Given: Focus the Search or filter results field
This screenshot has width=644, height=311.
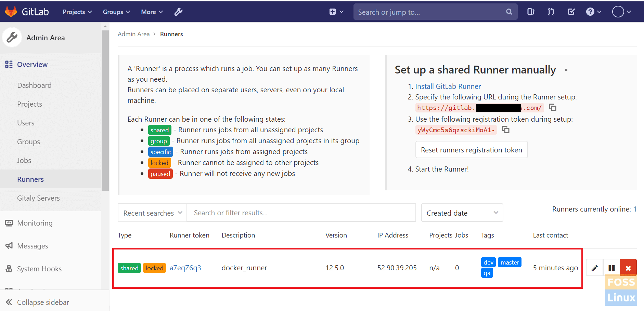Looking at the screenshot, I should [301, 213].
